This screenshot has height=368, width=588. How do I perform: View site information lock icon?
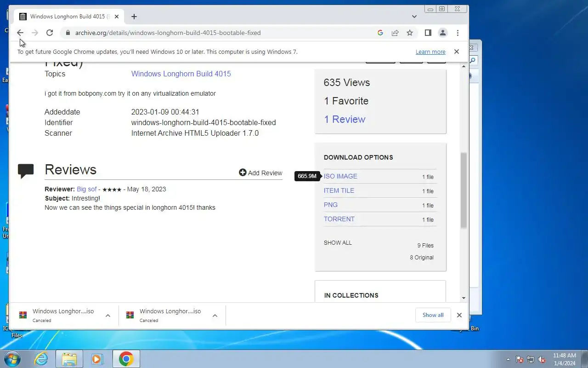[68, 33]
